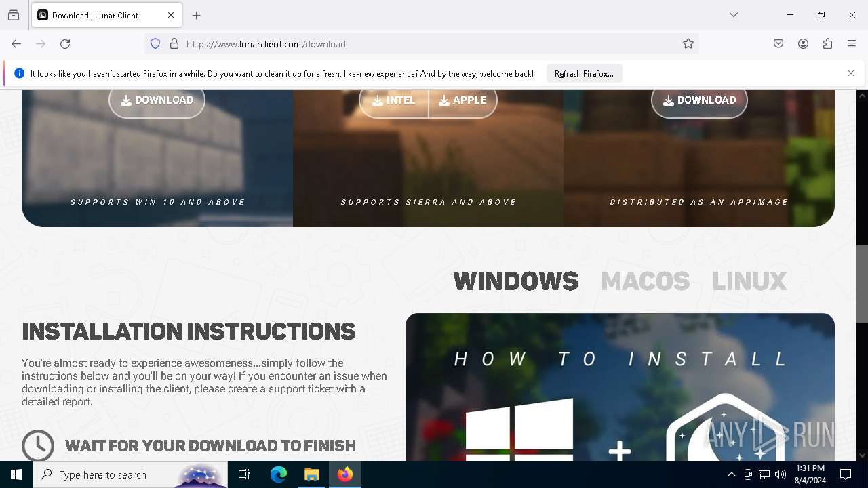The height and width of the screenshot is (488, 868).
Task: Expand the list all tabs chevron
Action: 734,15
